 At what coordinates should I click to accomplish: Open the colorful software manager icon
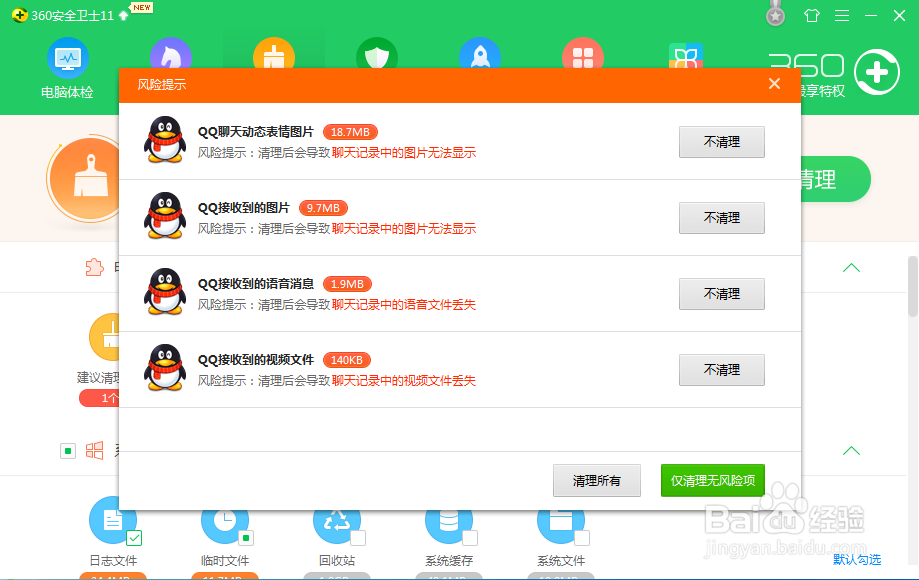click(x=686, y=56)
